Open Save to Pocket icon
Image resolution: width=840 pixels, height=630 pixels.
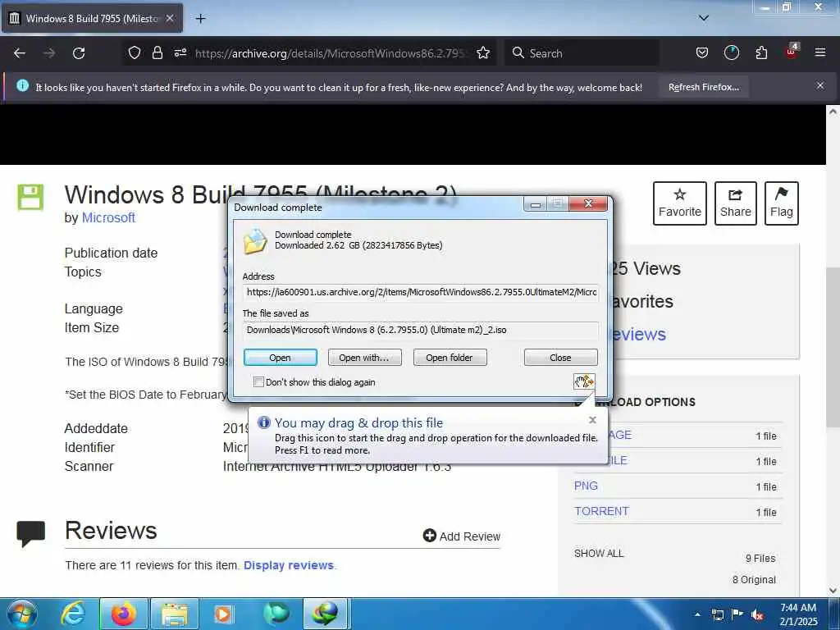702,53
